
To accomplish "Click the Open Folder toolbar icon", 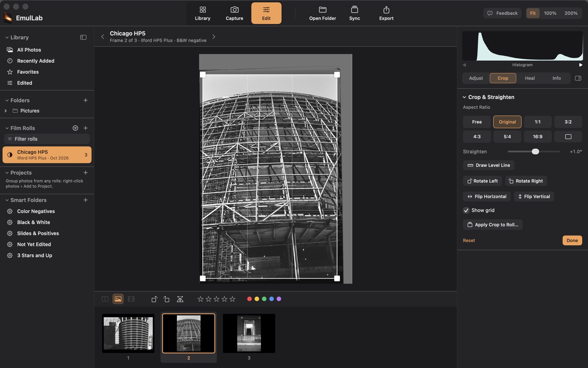I will pos(322,13).
